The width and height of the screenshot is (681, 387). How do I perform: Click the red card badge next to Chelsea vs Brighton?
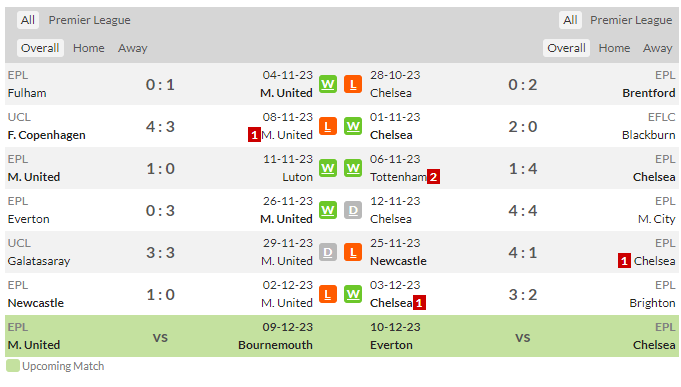click(x=419, y=303)
